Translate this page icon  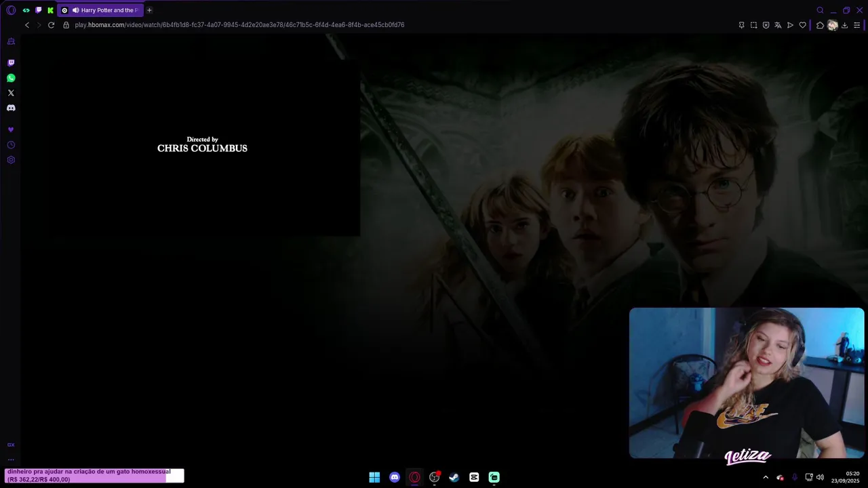tap(778, 25)
